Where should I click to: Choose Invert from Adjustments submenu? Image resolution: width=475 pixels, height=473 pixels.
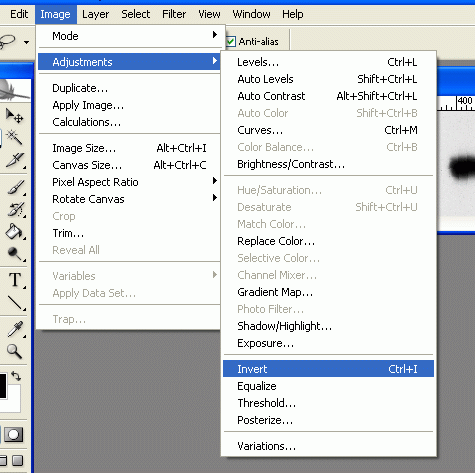point(328,369)
